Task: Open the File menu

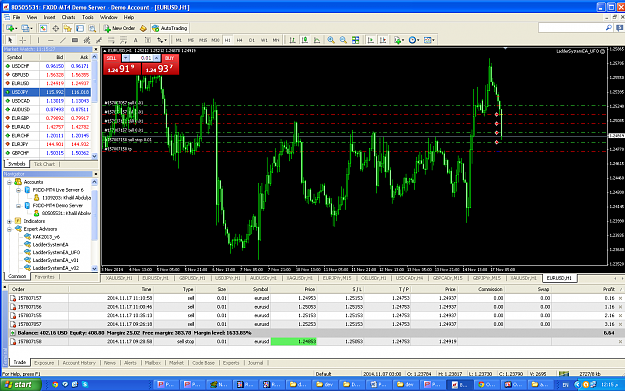Action: pyautogui.click(x=16, y=17)
